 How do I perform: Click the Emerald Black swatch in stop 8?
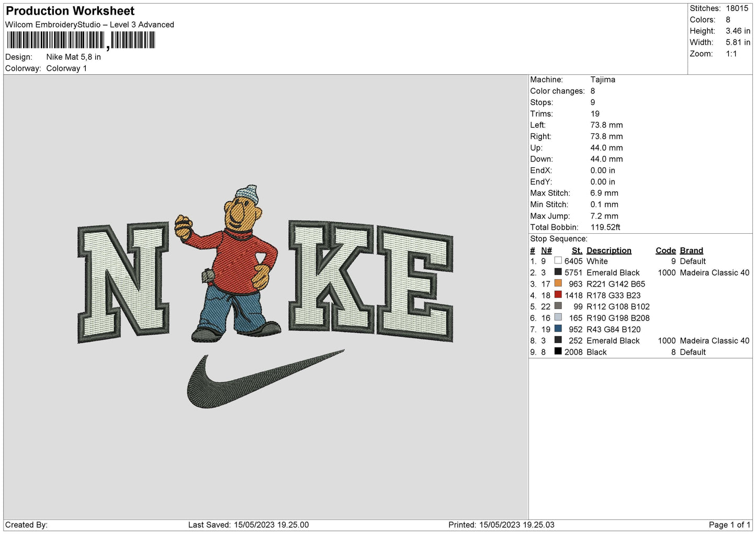558,340
